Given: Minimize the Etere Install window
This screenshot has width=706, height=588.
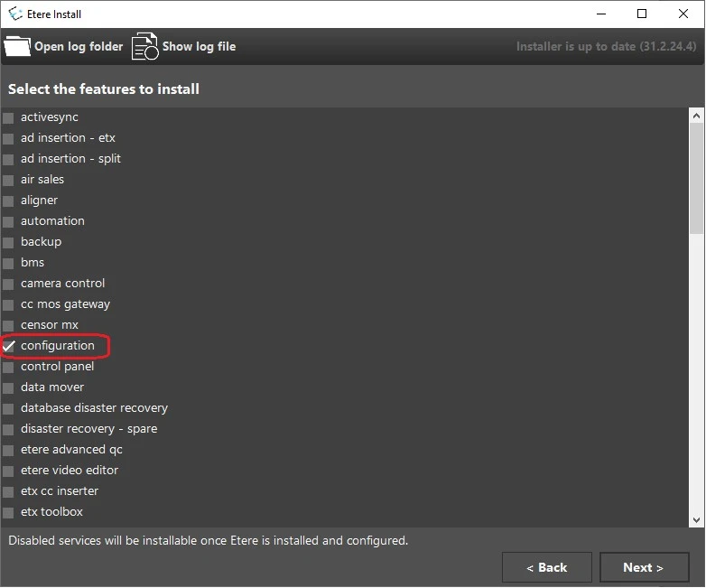Looking at the screenshot, I should click(601, 14).
